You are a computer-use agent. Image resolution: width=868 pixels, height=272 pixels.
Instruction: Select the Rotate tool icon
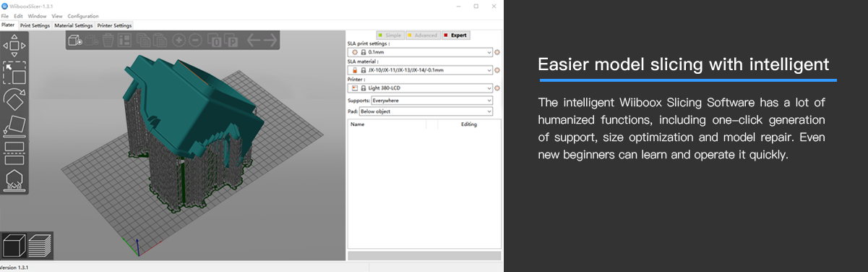coord(14,100)
